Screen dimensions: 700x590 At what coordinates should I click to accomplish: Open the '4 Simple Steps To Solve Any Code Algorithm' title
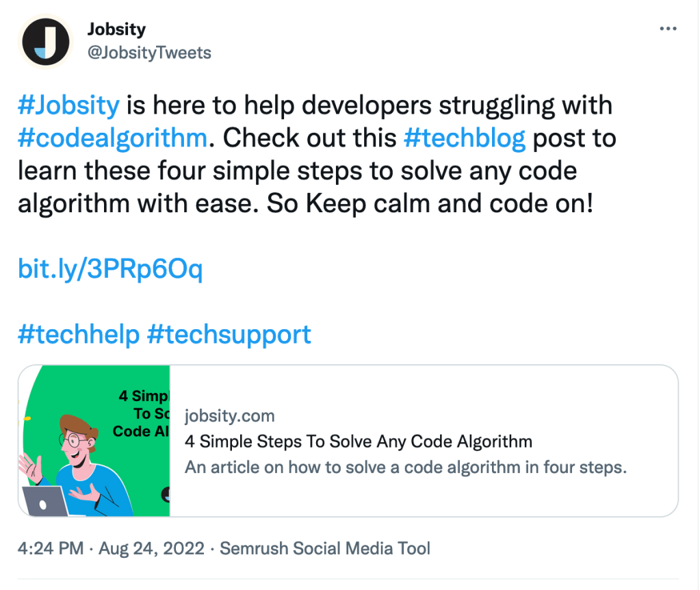tap(358, 441)
